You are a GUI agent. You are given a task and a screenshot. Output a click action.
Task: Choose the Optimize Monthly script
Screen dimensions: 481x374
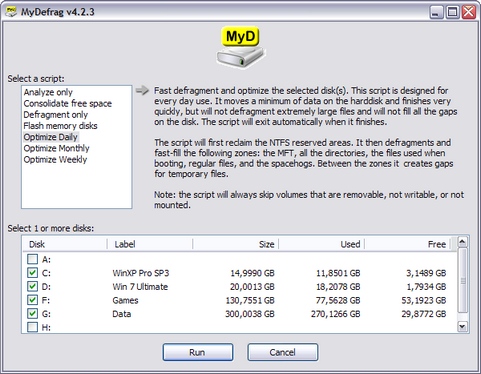click(x=56, y=148)
